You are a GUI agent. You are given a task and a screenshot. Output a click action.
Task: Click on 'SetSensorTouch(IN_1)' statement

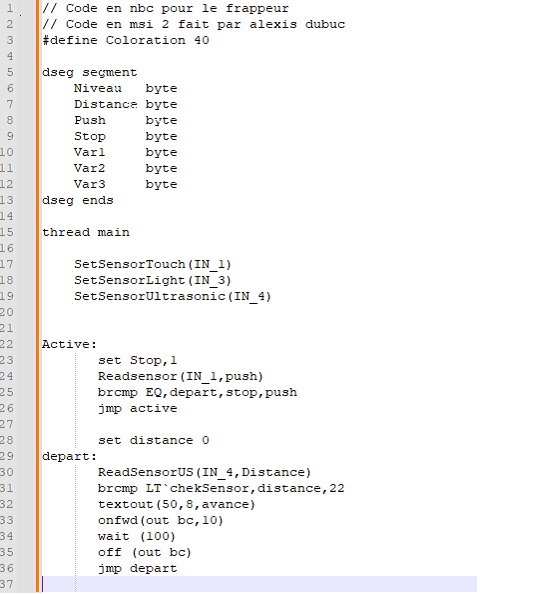[153, 264]
